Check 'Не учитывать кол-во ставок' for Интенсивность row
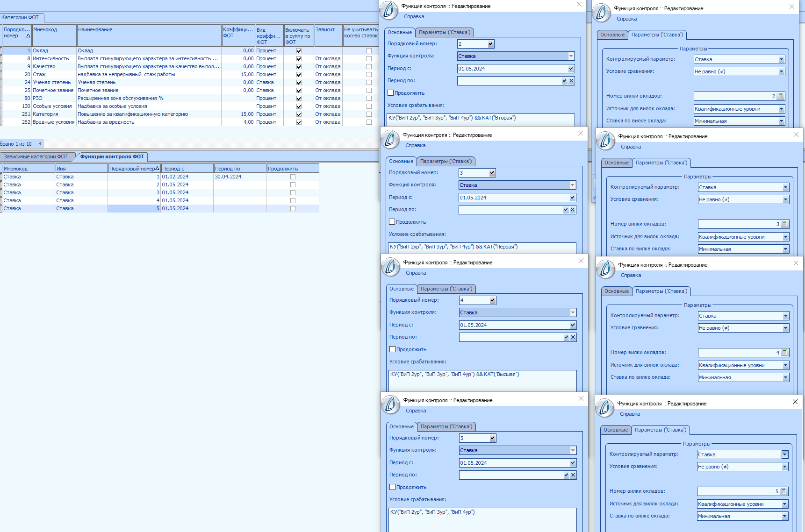 (369, 59)
